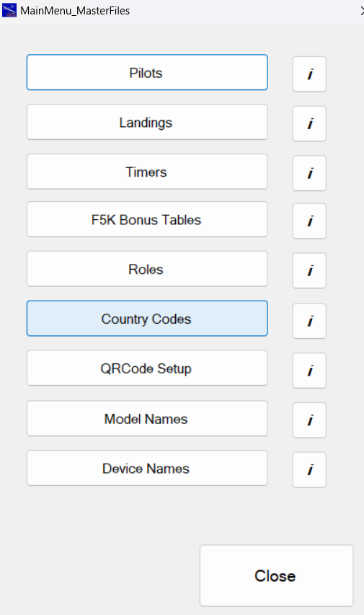This screenshot has width=364, height=615.
Task: Open the Landings master file
Action: (147, 122)
